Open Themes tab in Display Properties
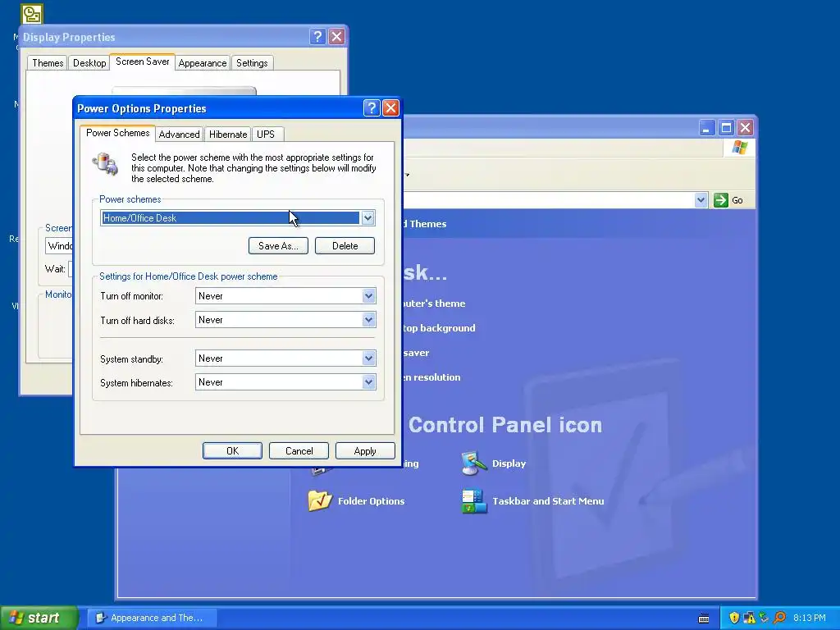Screen dimensions: 840x630 (48, 63)
